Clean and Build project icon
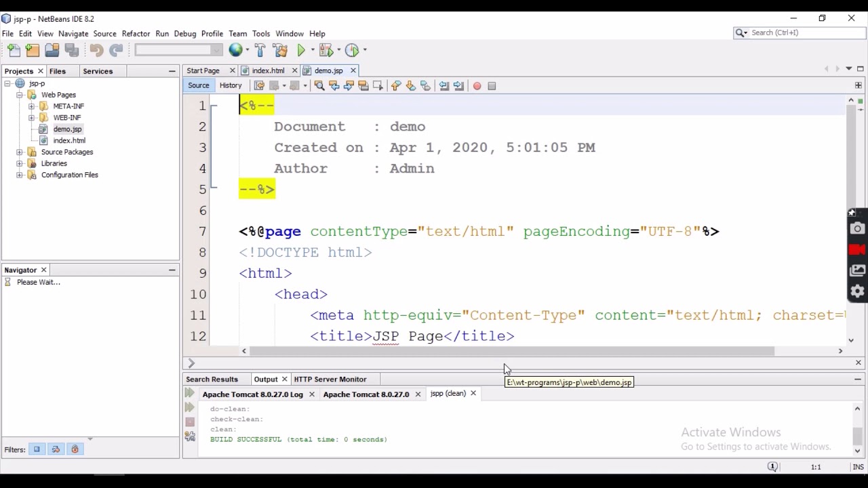The image size is (868, 488). point(279,50)
